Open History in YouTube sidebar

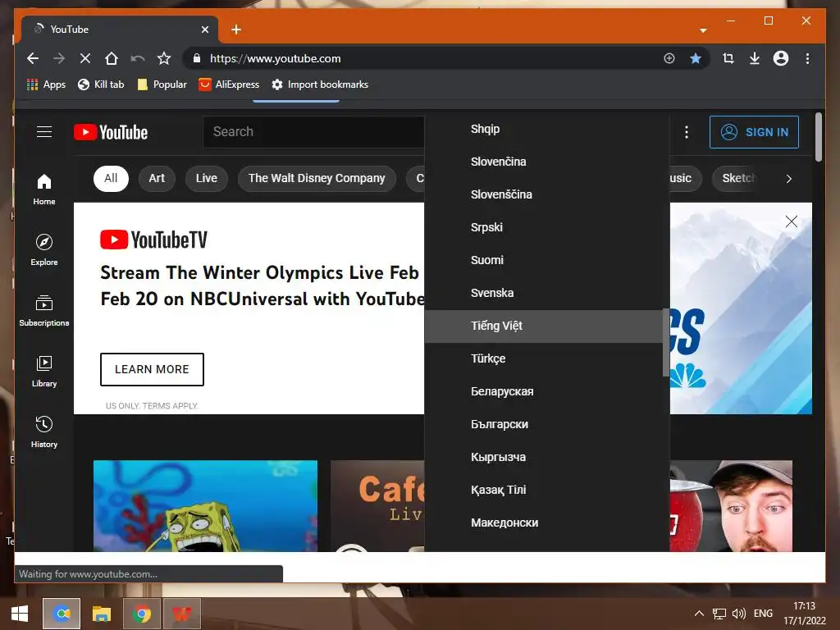coord(44,432)
